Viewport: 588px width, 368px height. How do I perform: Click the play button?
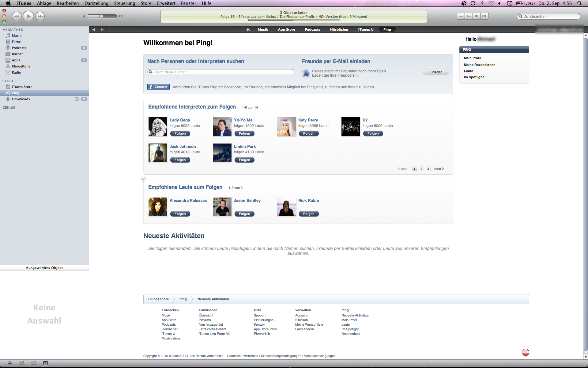pos(28,16)
